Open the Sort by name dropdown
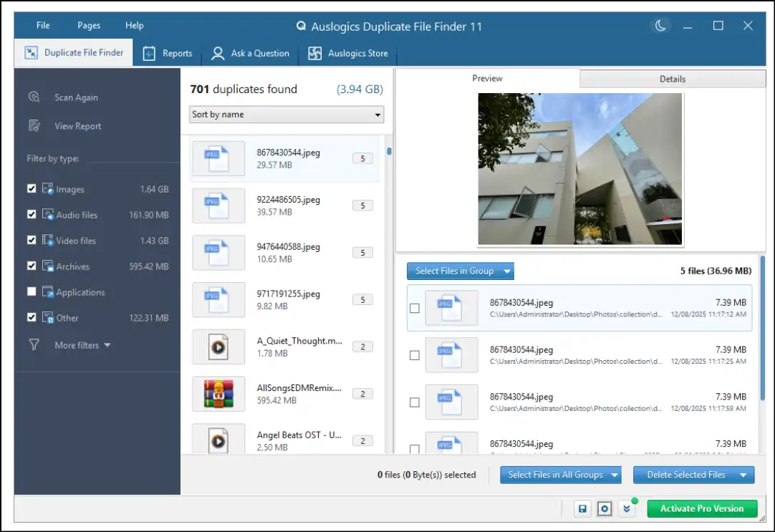This screenshot has width=775, height=532. (x=286, y=114)
